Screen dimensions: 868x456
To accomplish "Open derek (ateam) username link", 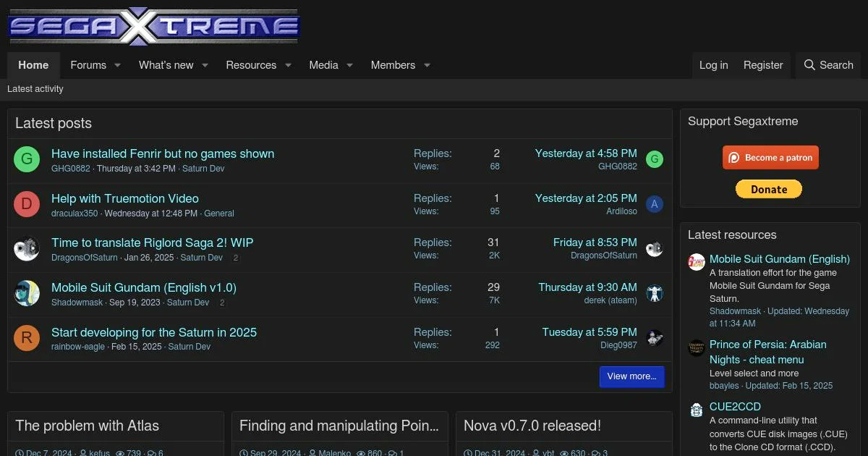I will (x=610, y=300).
